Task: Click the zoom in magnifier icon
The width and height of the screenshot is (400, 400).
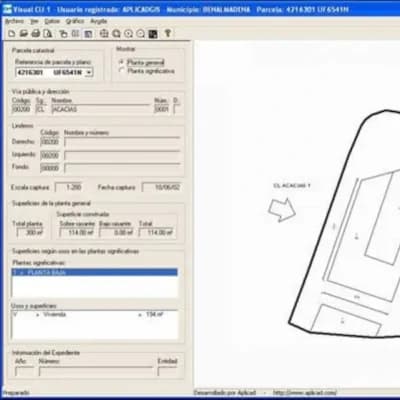Action: (129, 33)
